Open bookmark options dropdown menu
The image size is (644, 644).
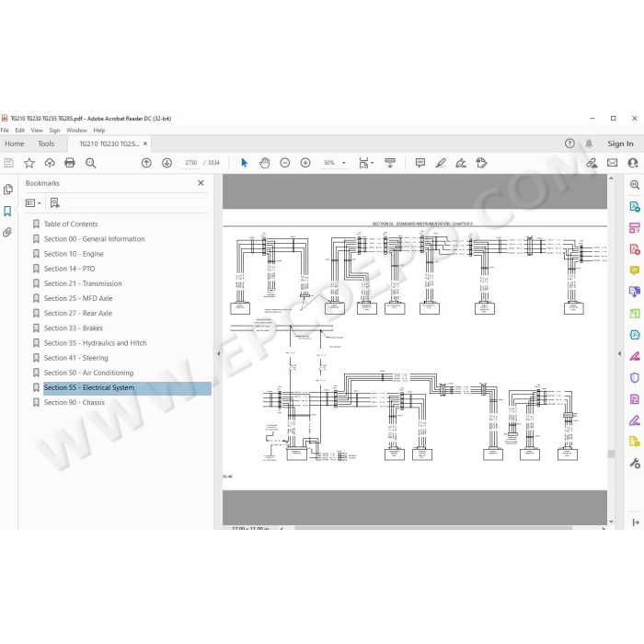coord(33,203)
